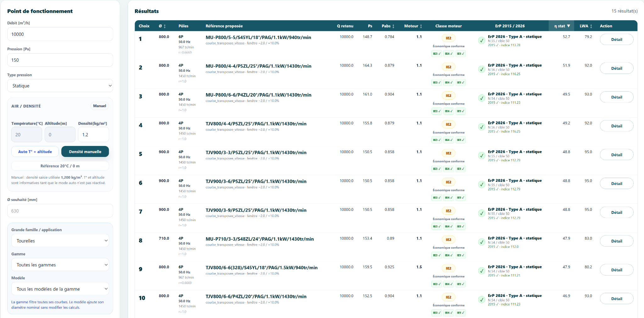Click IE2 motor class badge in row 8

[x=448, y=240]
